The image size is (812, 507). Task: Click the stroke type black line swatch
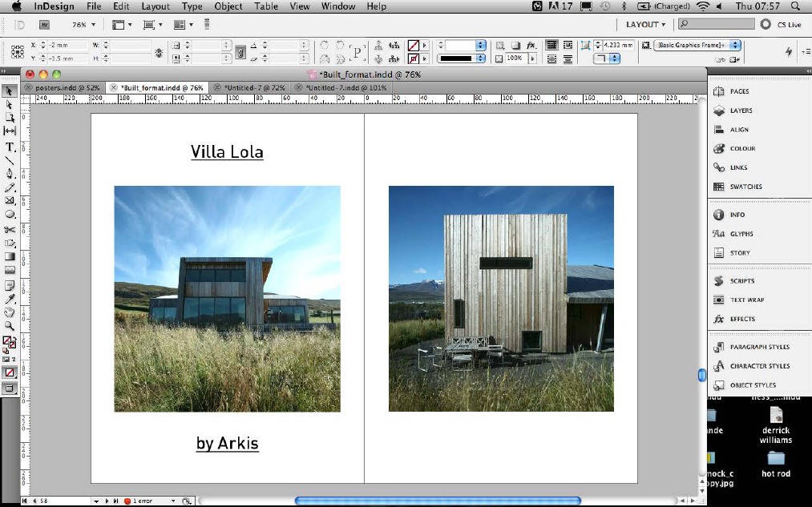coord(459,58)
